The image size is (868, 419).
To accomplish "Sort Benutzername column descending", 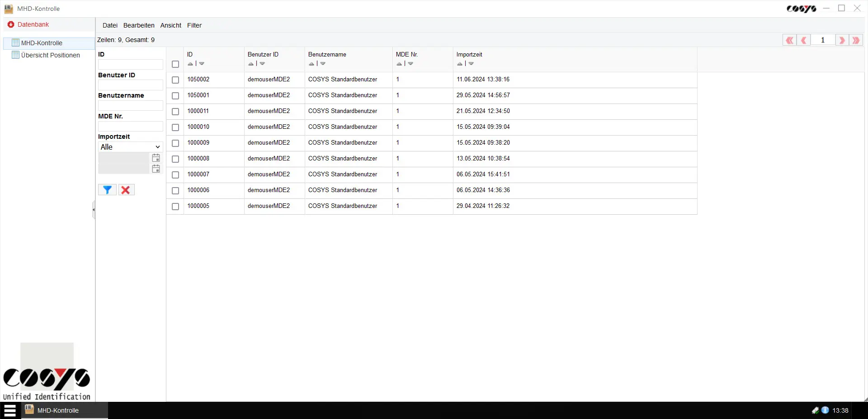I will [323, 64].
